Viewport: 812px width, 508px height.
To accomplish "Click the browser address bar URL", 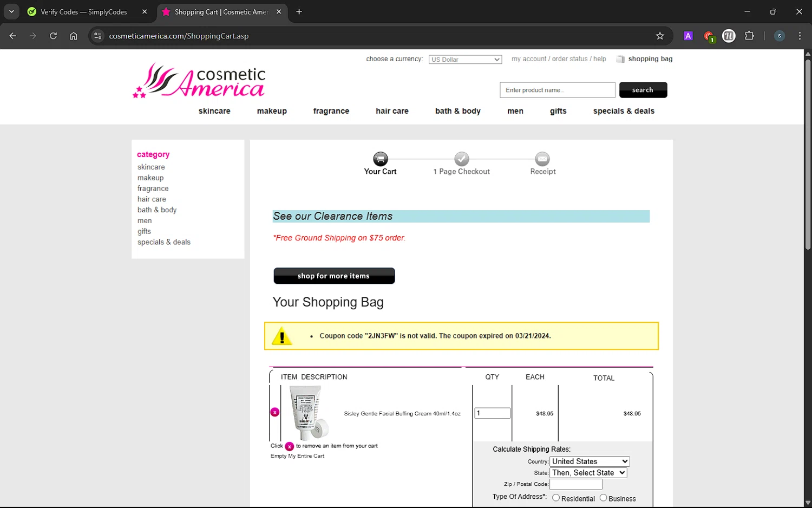I will tap(179, 36).
